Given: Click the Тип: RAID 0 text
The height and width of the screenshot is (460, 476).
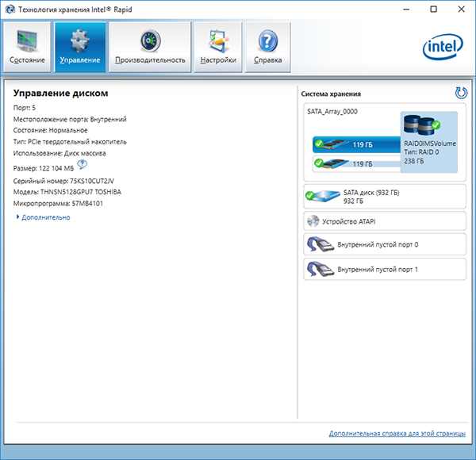Looking at the screenshot, I should (x=421, y=152).
